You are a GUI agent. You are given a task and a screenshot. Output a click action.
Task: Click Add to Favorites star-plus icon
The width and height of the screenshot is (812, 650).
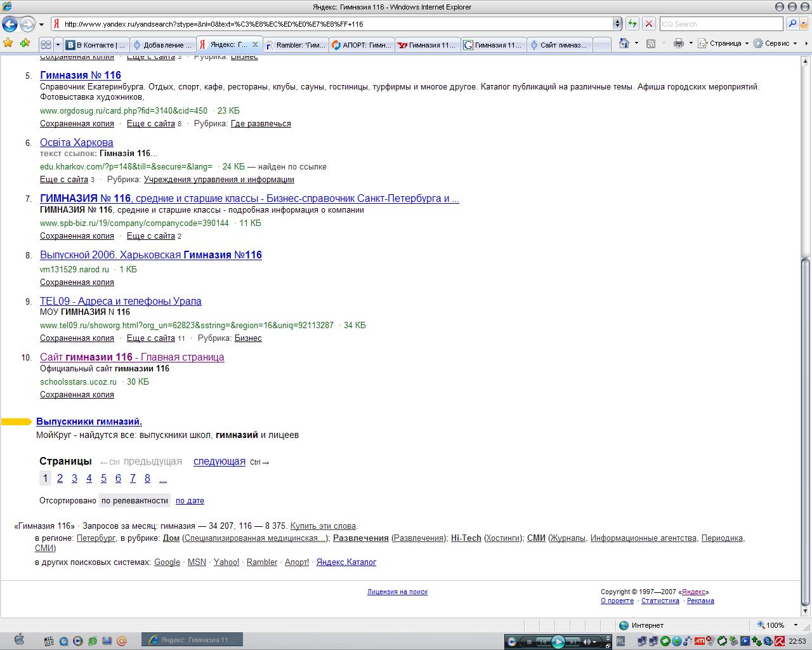click(x=25, y=43)
